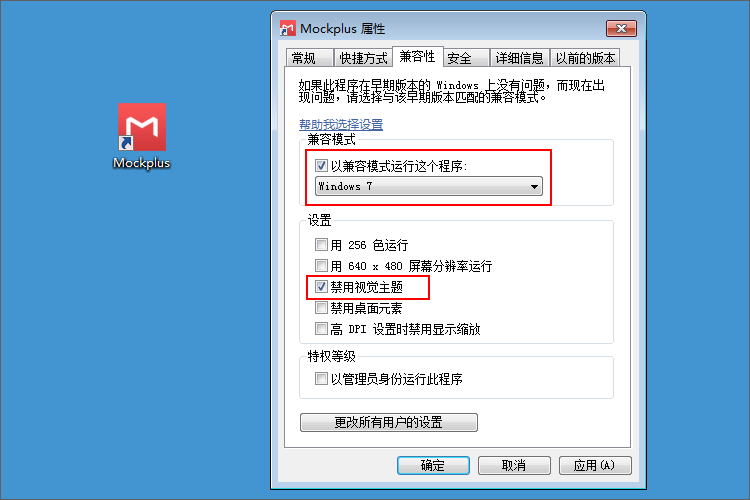Uncheck the 禁用视觉主题 checkbox
The width and height of the screenshot is (750, 500).
[321, 287]
